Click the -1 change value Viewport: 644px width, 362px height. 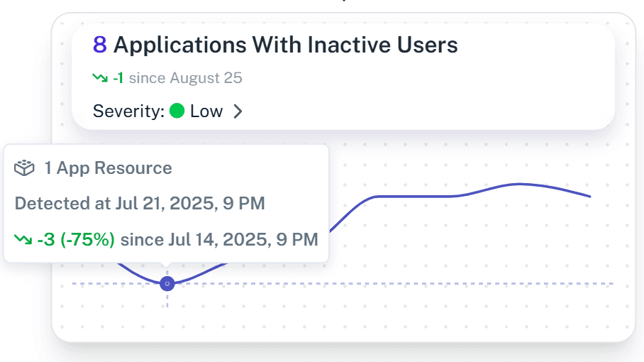point(118,78)
